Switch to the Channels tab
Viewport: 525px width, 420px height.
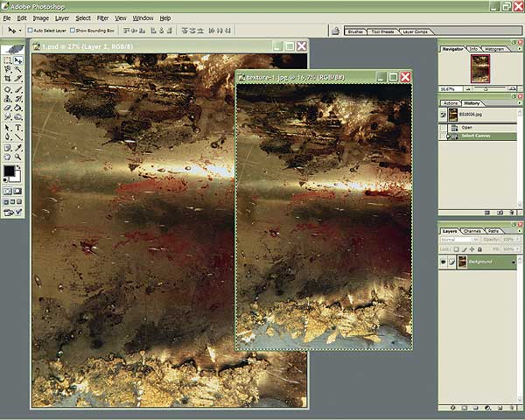472,230
